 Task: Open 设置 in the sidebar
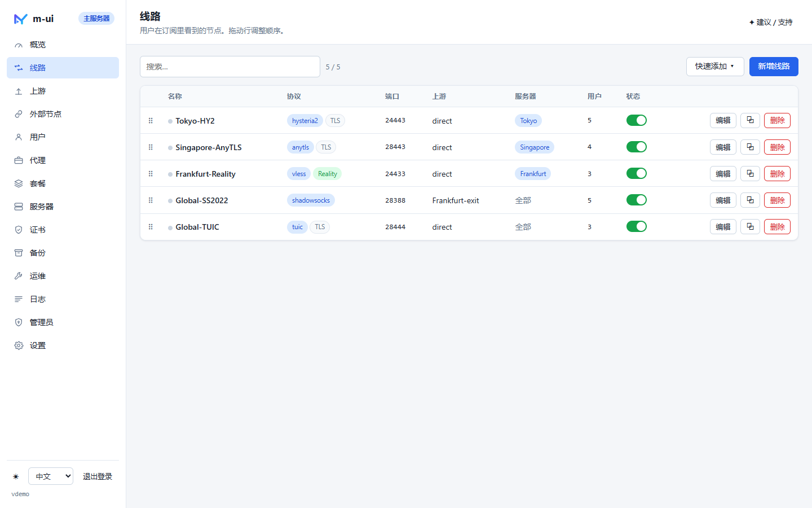63,345
